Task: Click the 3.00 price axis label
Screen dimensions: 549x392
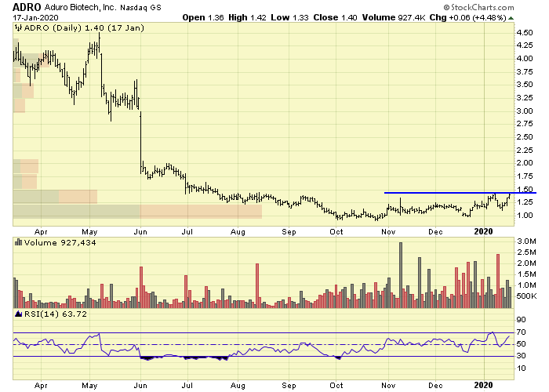Action: (x=525, y=111)
